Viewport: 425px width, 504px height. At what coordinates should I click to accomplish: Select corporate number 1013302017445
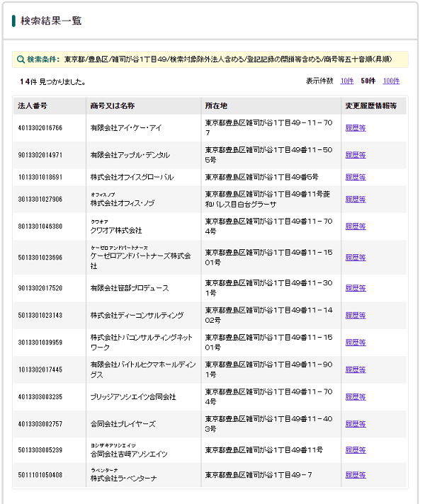(40, 370)
